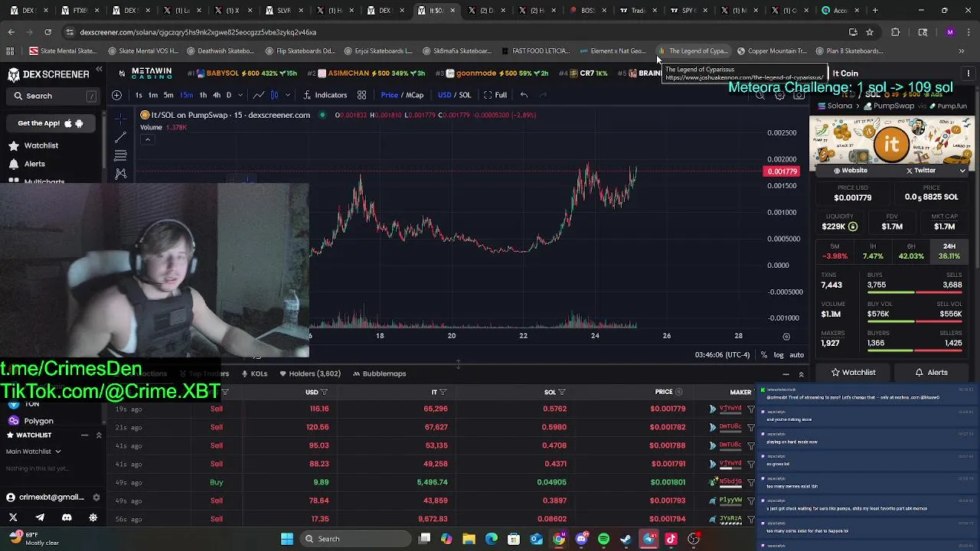Screen dimensions: 980x551
Task: Go to date target icon on time axis
Action: coord(786,336)
